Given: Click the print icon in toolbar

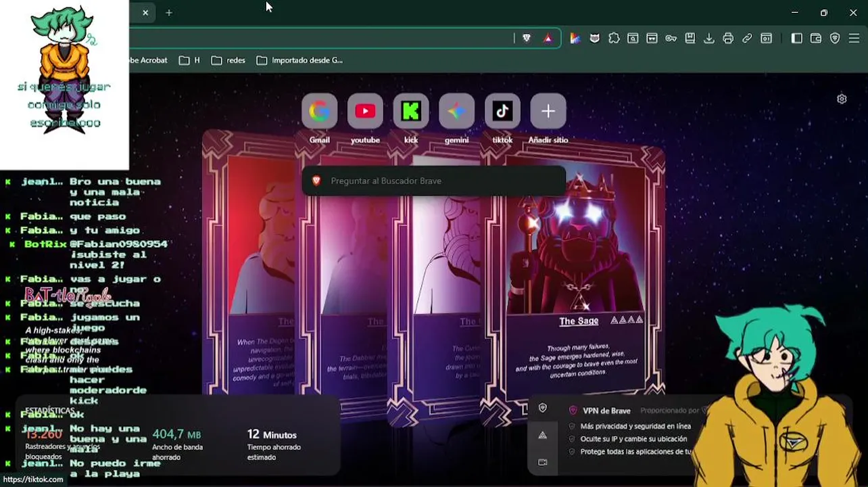Looking at the screenshot, I should tap(728, 39).
